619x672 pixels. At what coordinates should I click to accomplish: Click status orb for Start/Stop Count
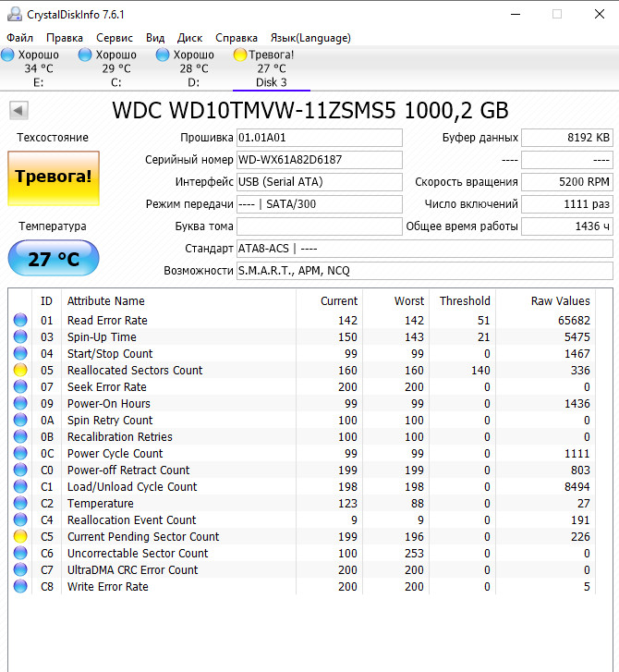[x=20, y=353]
